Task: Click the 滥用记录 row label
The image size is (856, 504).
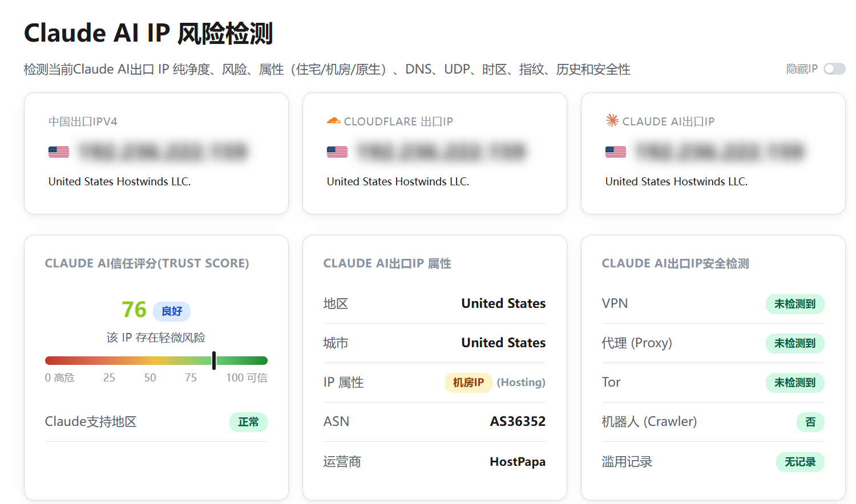Action: click(627, 462)
